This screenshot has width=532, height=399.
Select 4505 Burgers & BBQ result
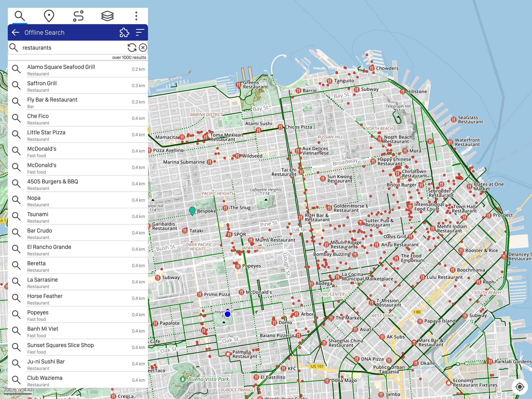point(78,184)
